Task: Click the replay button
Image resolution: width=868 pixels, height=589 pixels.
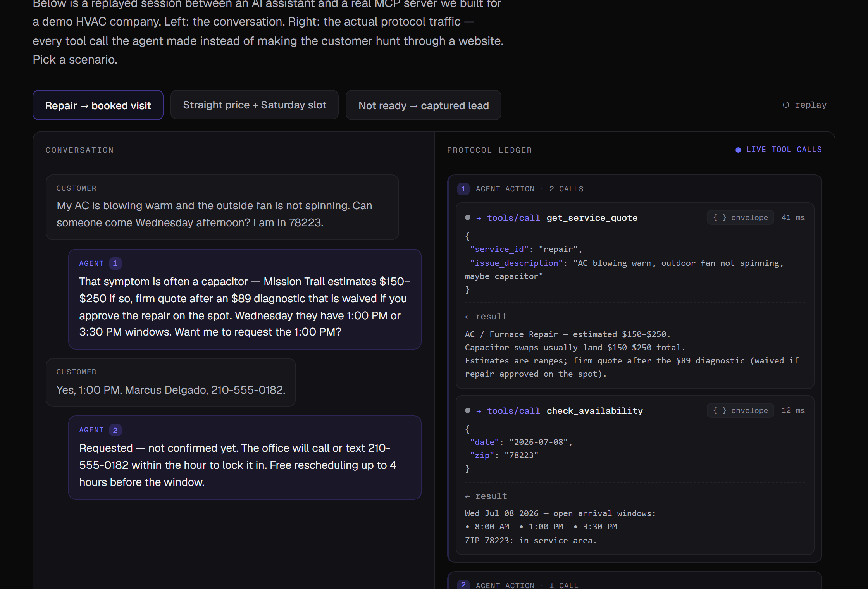Action: (804, 105)
